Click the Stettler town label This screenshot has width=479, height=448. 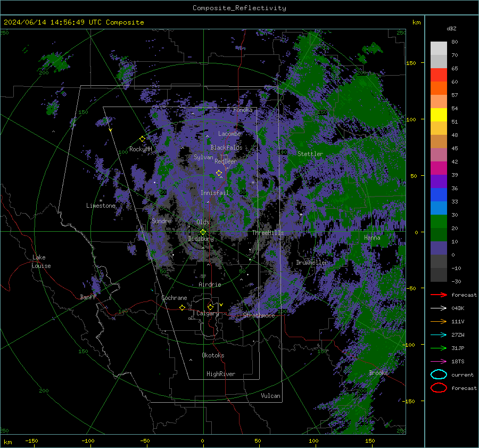pos(310,154)
